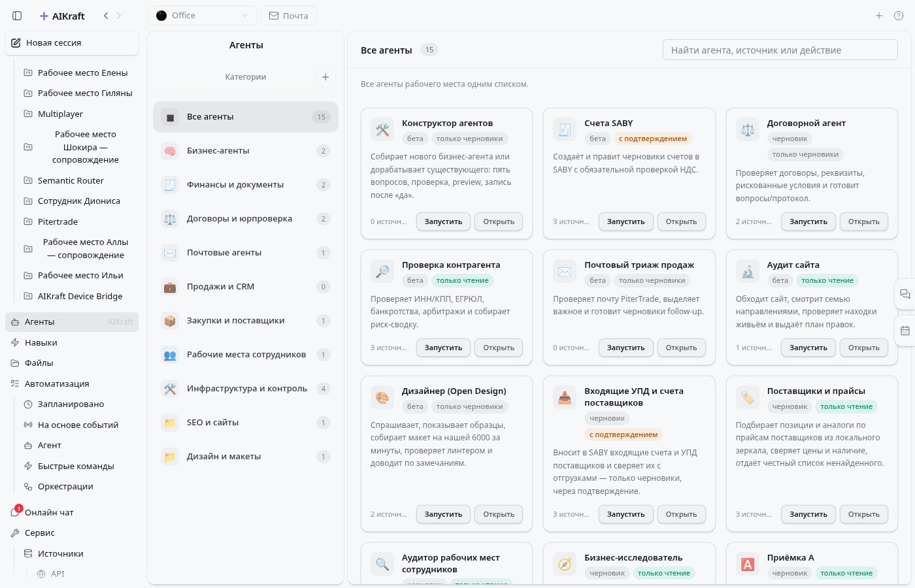Open the Договорной агент card
Image resolution: width=915 pixels, height=588 pixels.
(x=863, y=221)
